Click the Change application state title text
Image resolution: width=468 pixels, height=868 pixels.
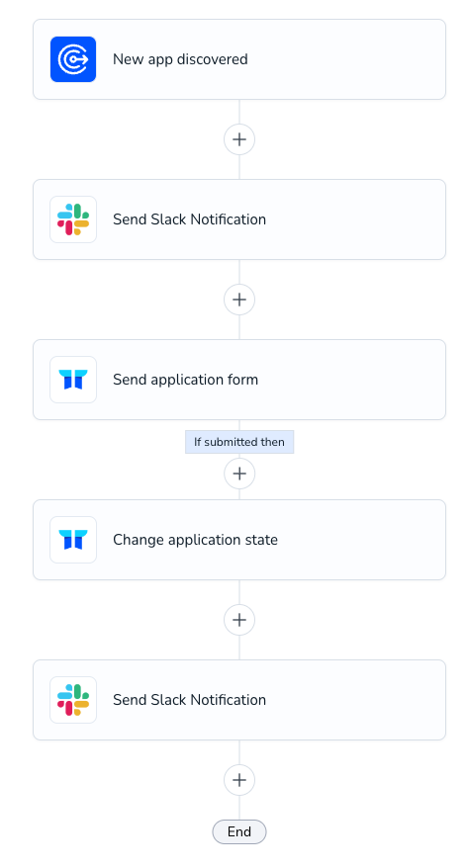(196, 540)
